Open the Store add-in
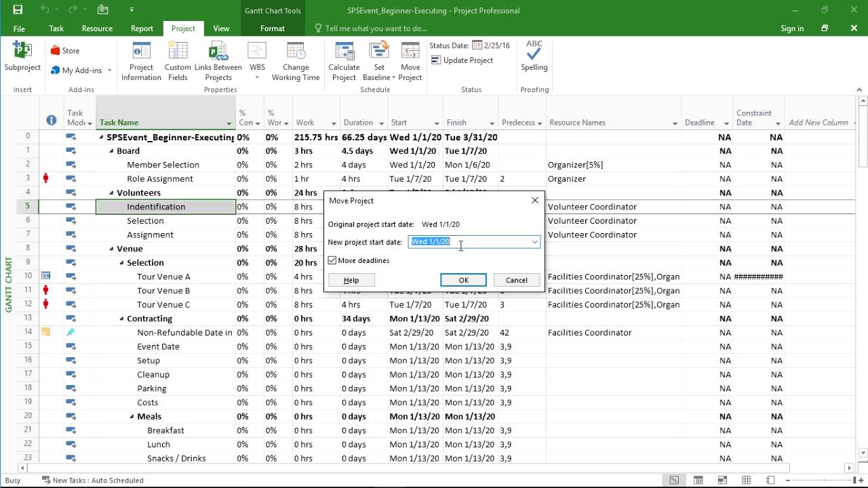 pyautogui.click(x=65, y=51)
